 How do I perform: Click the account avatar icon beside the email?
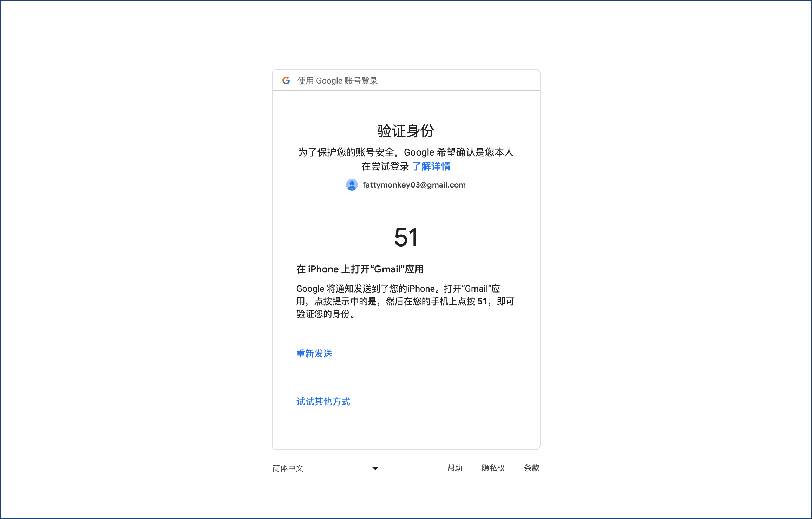pos(352,185)
